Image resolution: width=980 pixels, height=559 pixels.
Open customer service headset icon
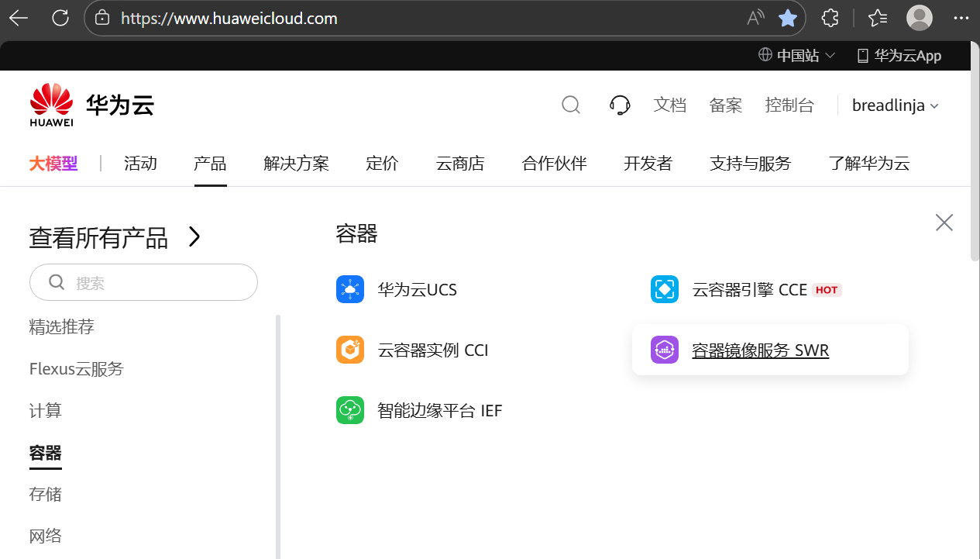click(x=620, y=105)
